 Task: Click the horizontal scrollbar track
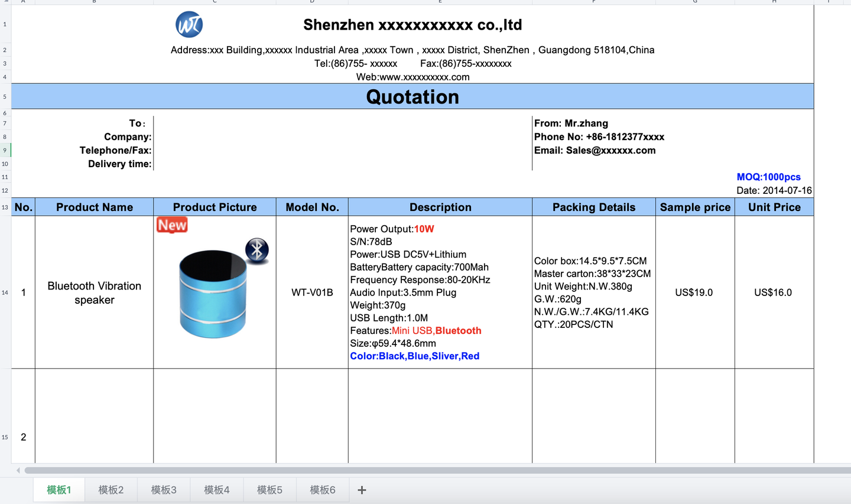pyautogui.click(x=437, y=470)
